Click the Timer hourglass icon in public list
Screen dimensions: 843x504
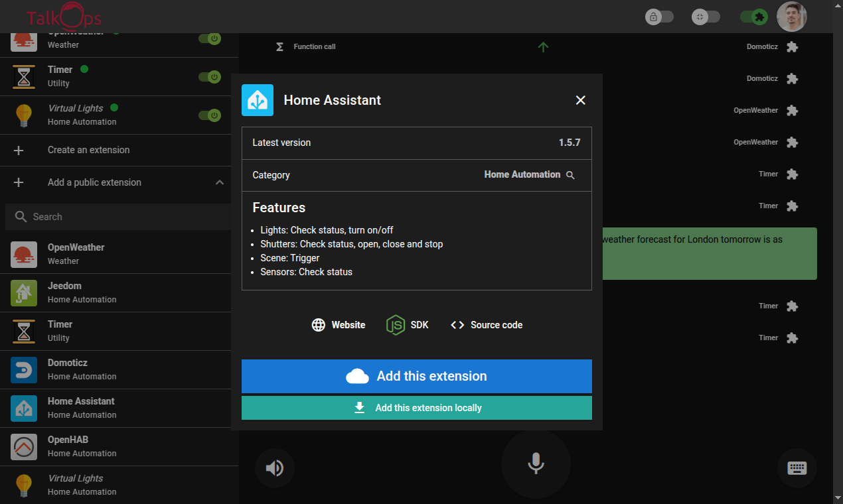pos(24,332)
